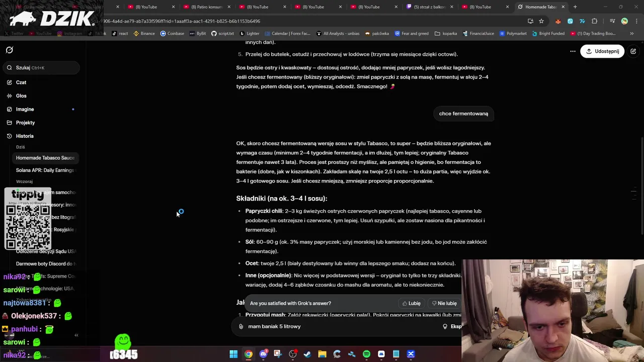The height and width of the screenshot is (362, 644).
Task: Open the Extensions puzzle menu
Action: click(595, 21)
